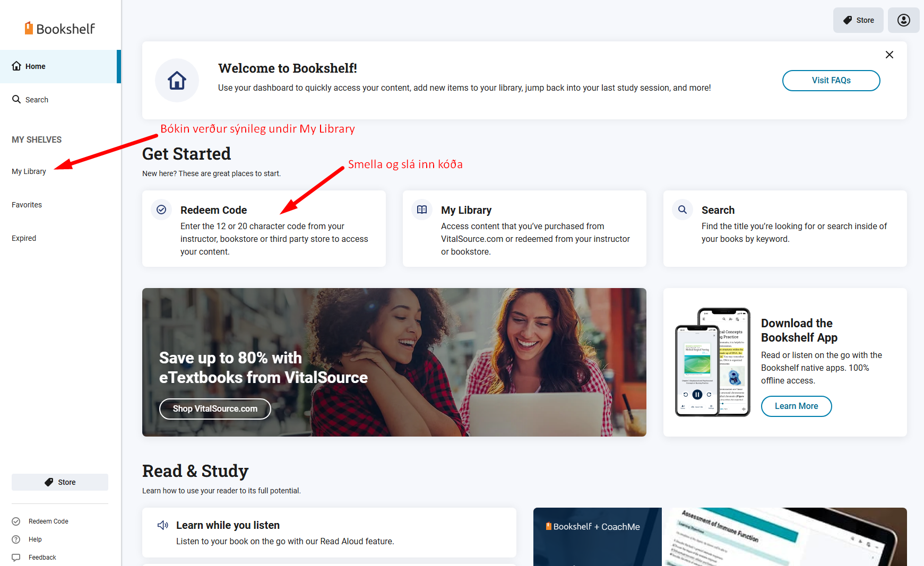Open the Favorites shelf
This screenshot has width=924, height=566.
click(x=27, y=205)
